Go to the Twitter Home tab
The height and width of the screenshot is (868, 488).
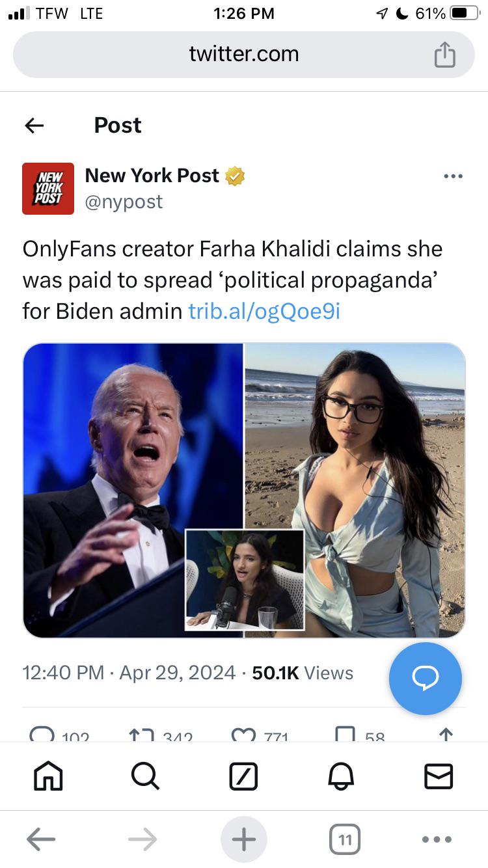pos(48,776)
